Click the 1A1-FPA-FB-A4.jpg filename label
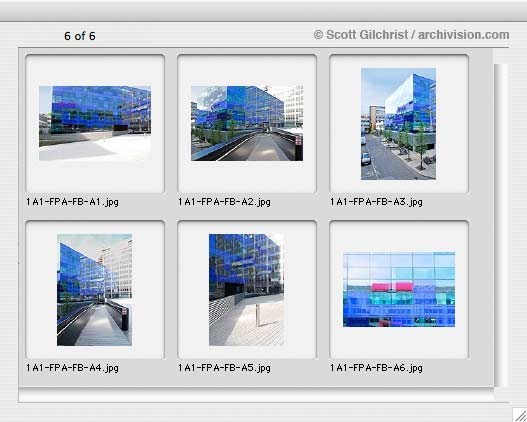This screenshot has height=422, width=527. coord(72,368)
